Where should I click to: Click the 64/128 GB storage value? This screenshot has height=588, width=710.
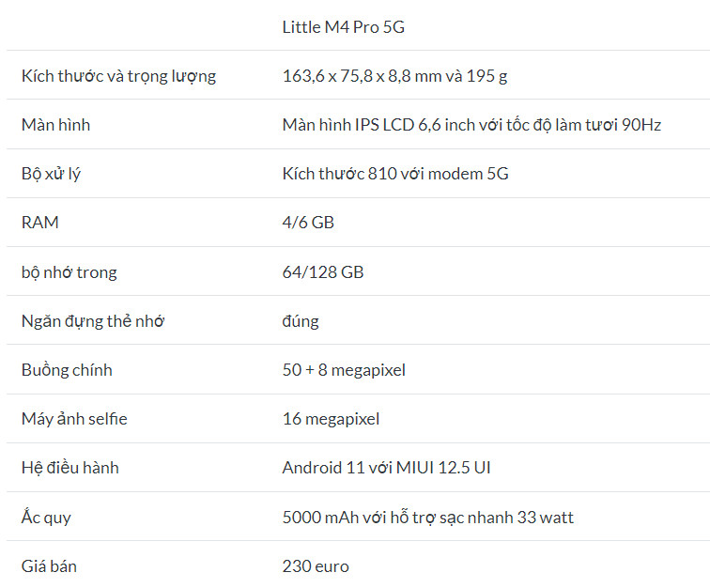click(323, 272)
